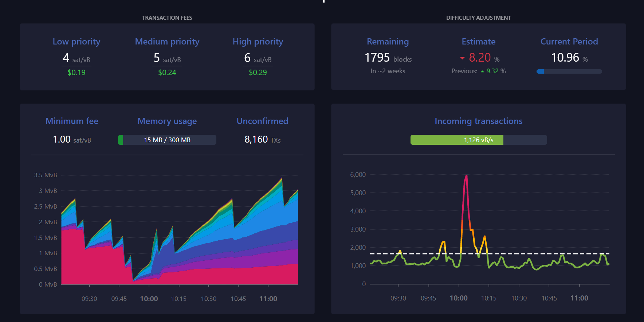Click the 3.5 MvB axis label
Viewport: 644px width, 322px height.
click(x=46, y=175)
